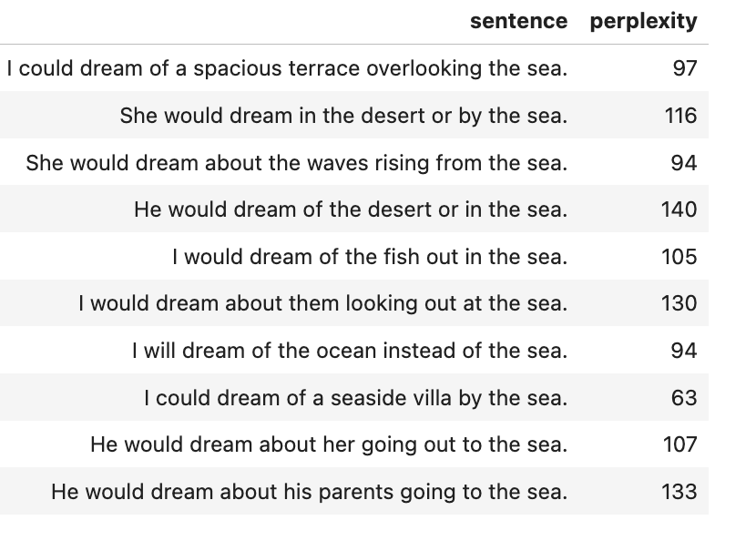Click the 'He would dream of the desert' sentence

[x=351, y=209]
